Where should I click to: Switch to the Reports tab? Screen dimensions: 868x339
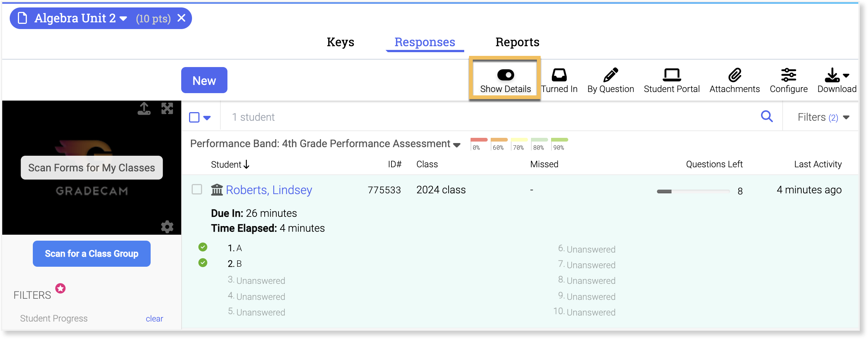click(x=517, y=42)
